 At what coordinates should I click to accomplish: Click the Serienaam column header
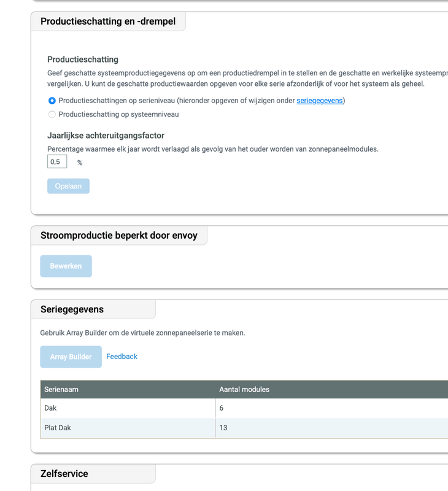point(61,389)
